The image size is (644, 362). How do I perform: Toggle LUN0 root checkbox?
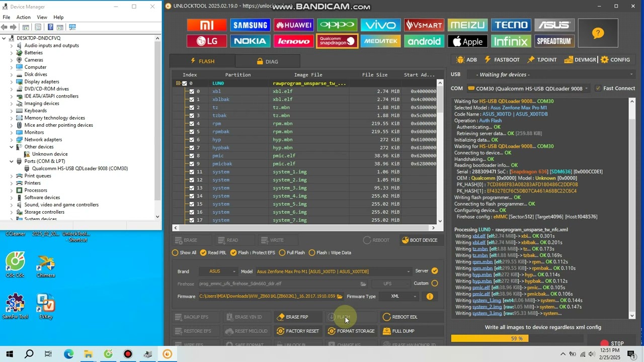pyautogui.click(x=184, y=83)
